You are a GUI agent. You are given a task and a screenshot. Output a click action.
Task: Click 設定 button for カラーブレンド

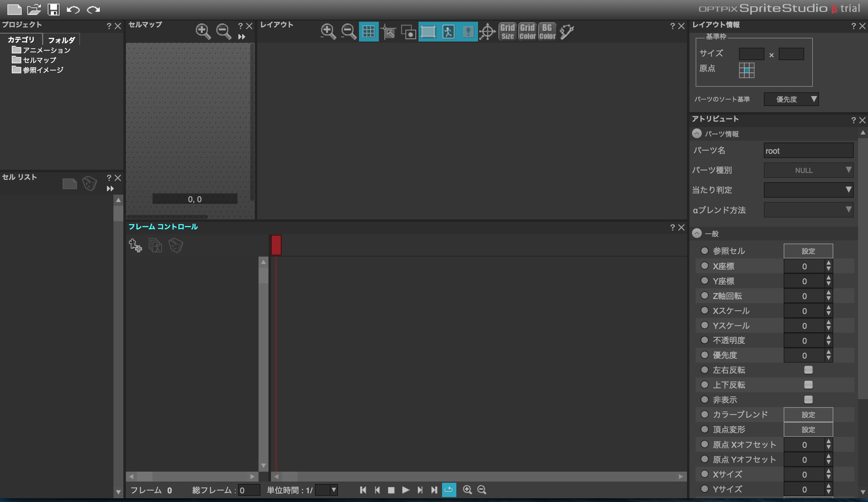coord(808,415)
